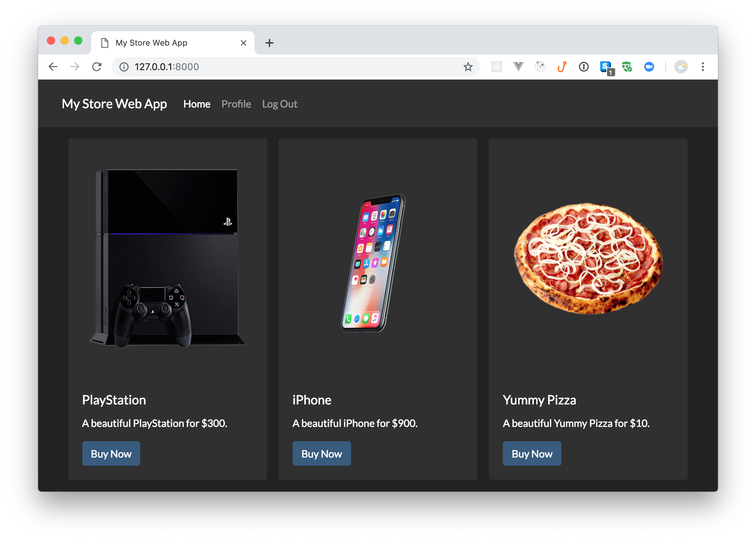Click the Home nav link
Image resolution: width=756 pixels, height=542 pixels.
(x=197, y=104)
